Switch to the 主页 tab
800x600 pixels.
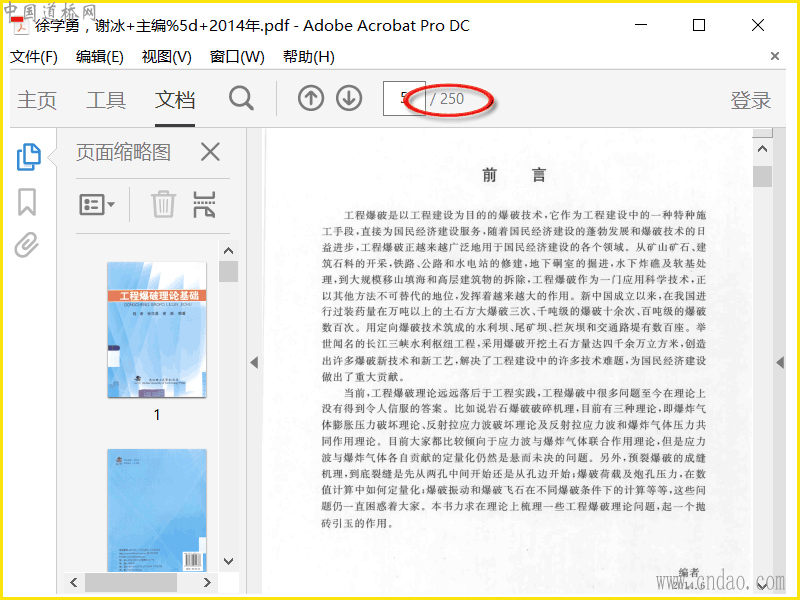[x=37, y=99]
